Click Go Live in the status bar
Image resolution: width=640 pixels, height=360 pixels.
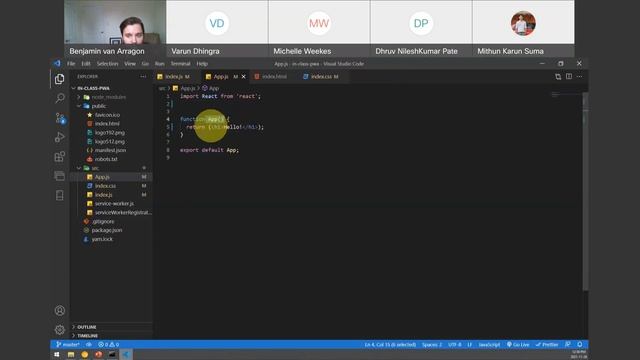[x=518, y=344]
